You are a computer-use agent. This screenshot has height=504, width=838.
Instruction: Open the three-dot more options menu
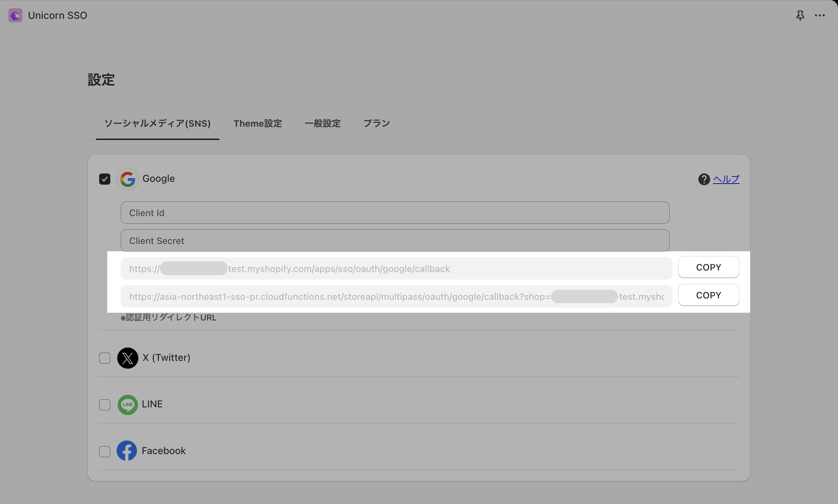(x=819, y=15)
